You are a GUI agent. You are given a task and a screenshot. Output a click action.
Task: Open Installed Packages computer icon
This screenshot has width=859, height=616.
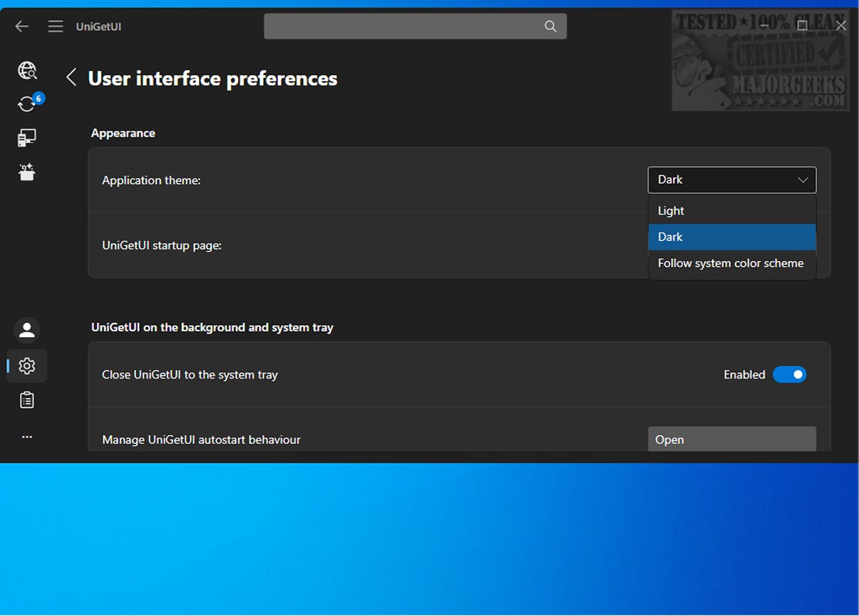pos(27,138)
